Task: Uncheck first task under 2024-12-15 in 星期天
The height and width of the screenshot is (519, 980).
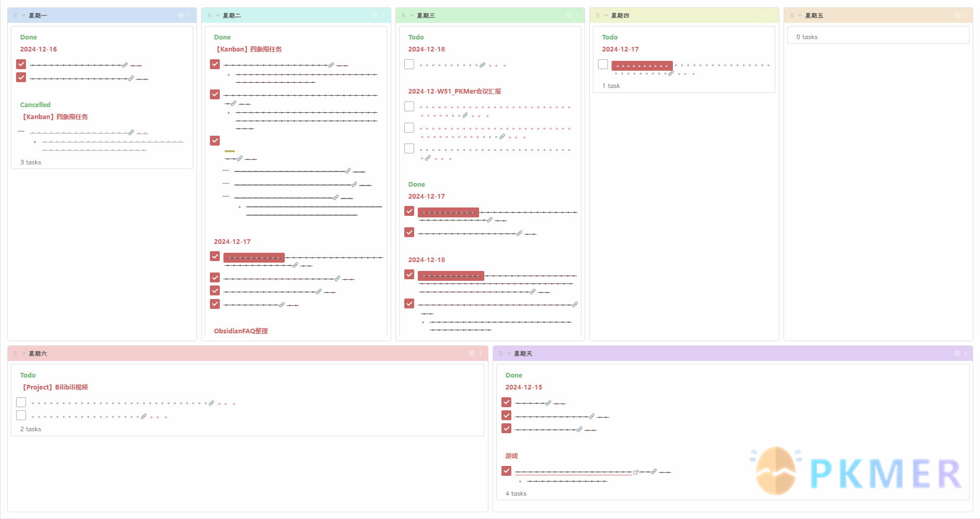Action: tap(506, 402)
